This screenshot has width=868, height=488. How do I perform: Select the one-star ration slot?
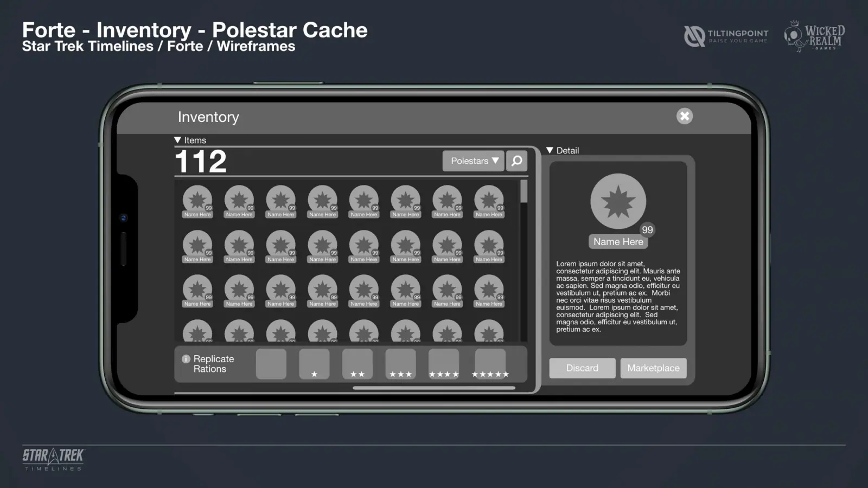tap(314, 364)
